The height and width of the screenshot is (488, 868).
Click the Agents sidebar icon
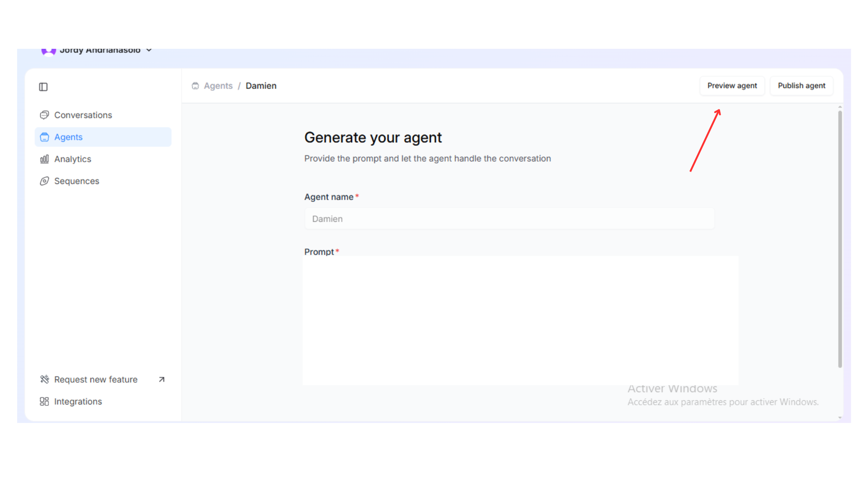(44, 137)
